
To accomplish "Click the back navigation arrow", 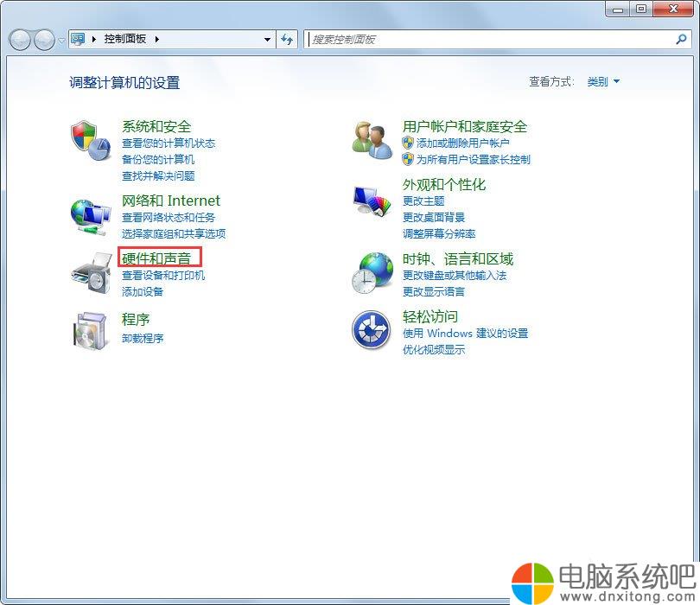I will pos(20,40).
